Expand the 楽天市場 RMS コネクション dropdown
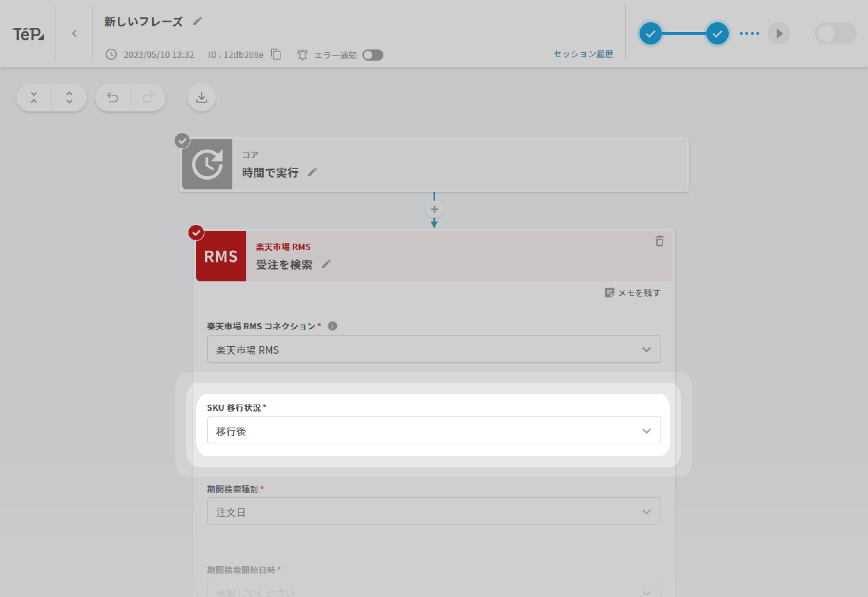The image size is (868, 597). [x=434, y=349]
